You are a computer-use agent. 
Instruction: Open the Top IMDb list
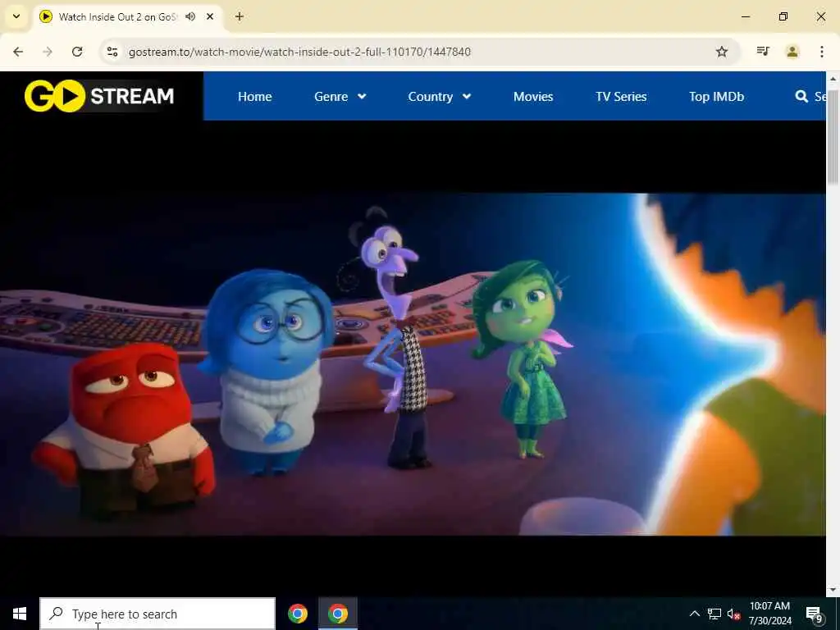click(x=716, y=97)
